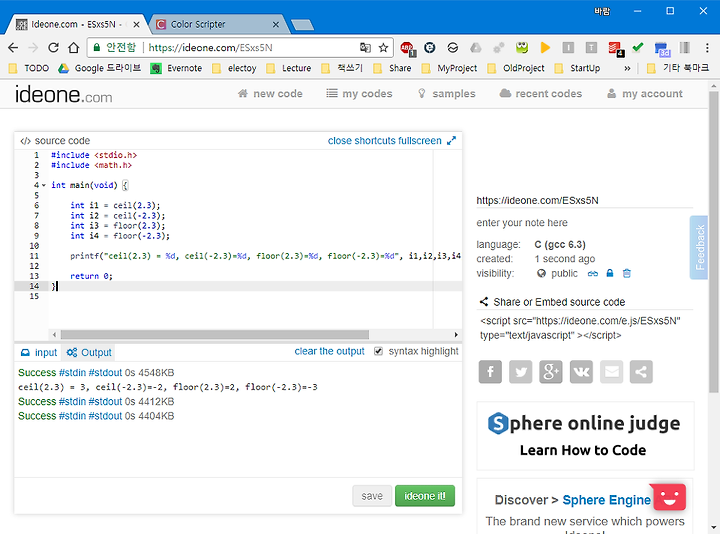Click the editor horizontal scrollbar
This screenshot has width=720, height=534.
214,335
